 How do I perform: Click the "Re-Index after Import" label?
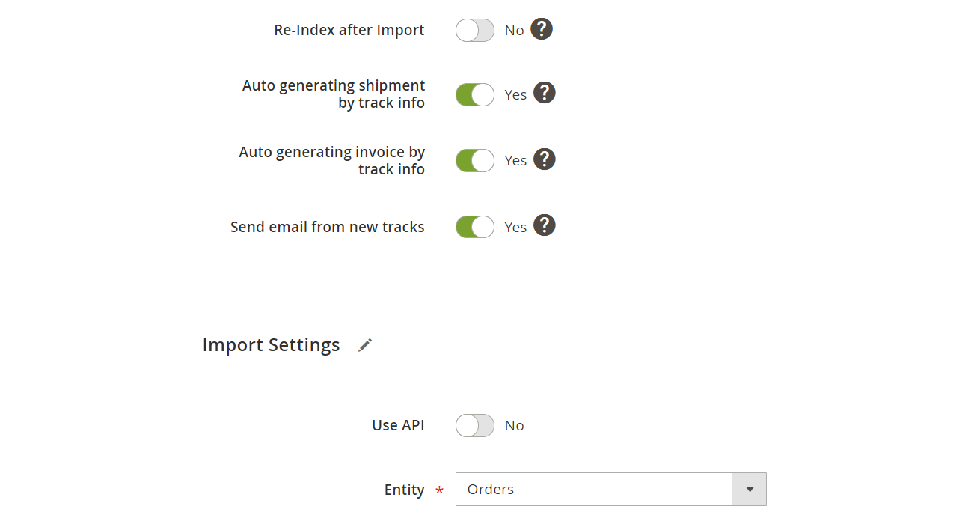(349, 31)
